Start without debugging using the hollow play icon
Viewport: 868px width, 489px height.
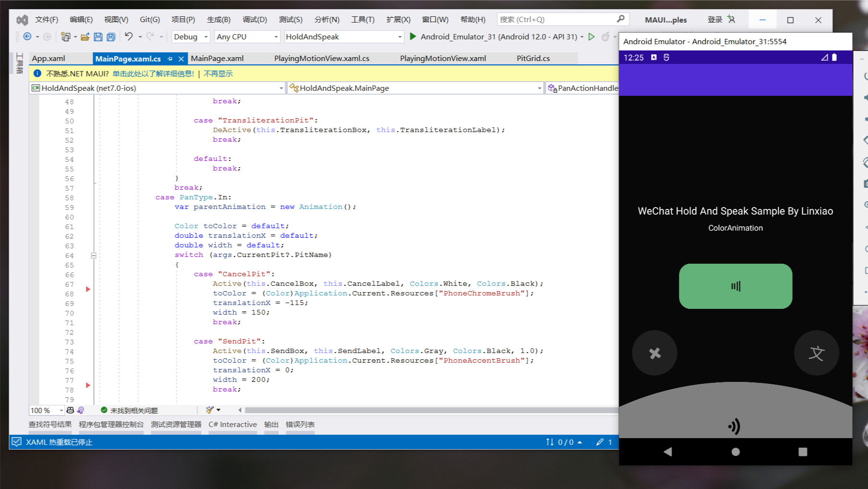click(x=591, y=37)
